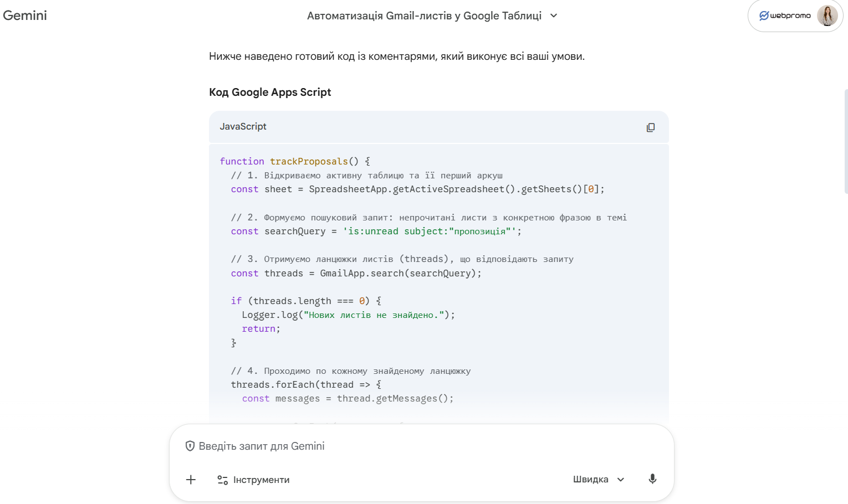Click the plus icon to add files

pyautogui.click(x=191, y=480)
